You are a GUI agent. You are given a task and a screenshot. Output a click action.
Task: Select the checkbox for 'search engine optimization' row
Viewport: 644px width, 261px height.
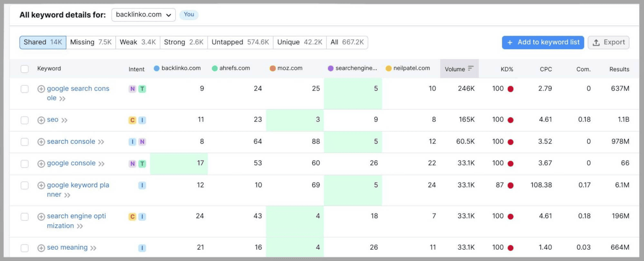point(25,217)
